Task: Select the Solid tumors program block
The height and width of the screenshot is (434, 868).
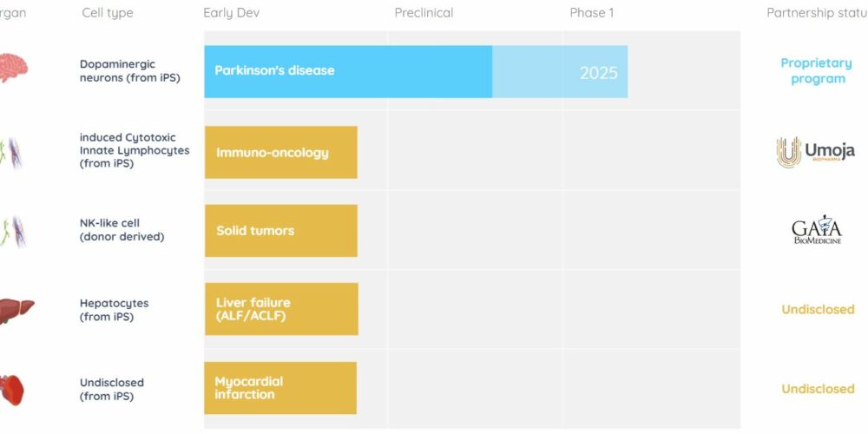Action: (281, 231)
